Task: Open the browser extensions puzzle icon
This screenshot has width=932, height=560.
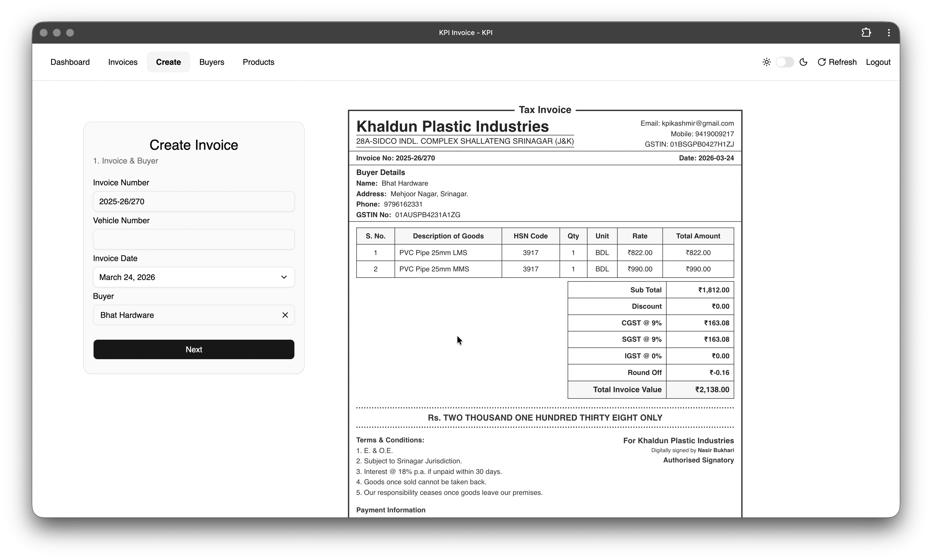Action: 866,32
